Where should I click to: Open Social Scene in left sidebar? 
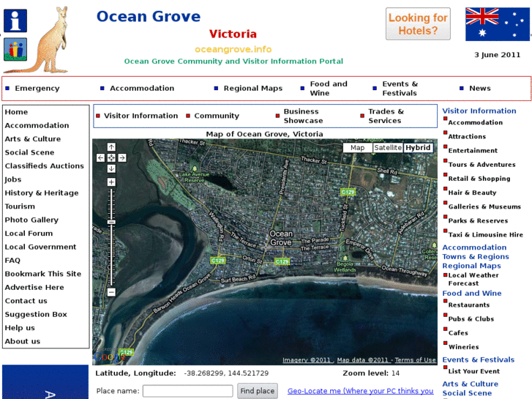[x=29, y=152]
